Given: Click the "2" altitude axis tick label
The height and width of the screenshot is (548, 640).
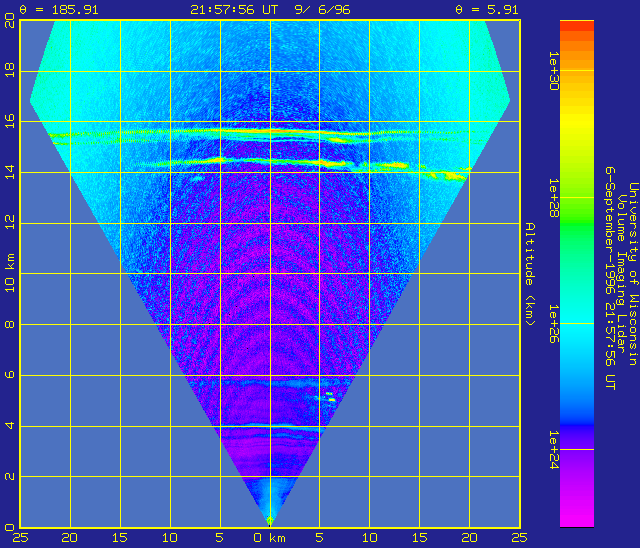Looking at the screenshot, I should pos(10,476).
